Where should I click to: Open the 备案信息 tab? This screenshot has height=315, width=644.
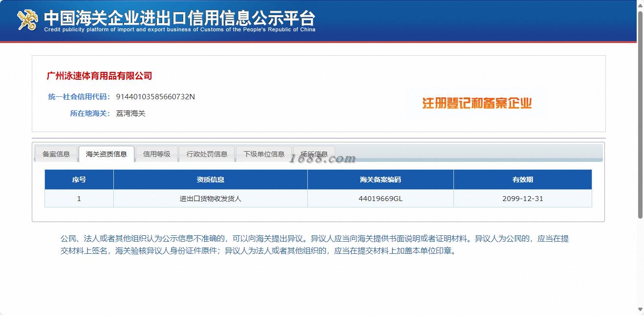(x=56, y=154)
